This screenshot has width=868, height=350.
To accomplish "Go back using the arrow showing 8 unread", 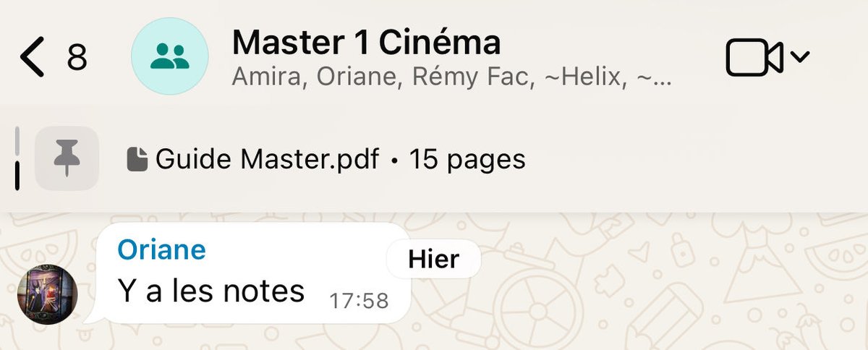I will [33, 58].
